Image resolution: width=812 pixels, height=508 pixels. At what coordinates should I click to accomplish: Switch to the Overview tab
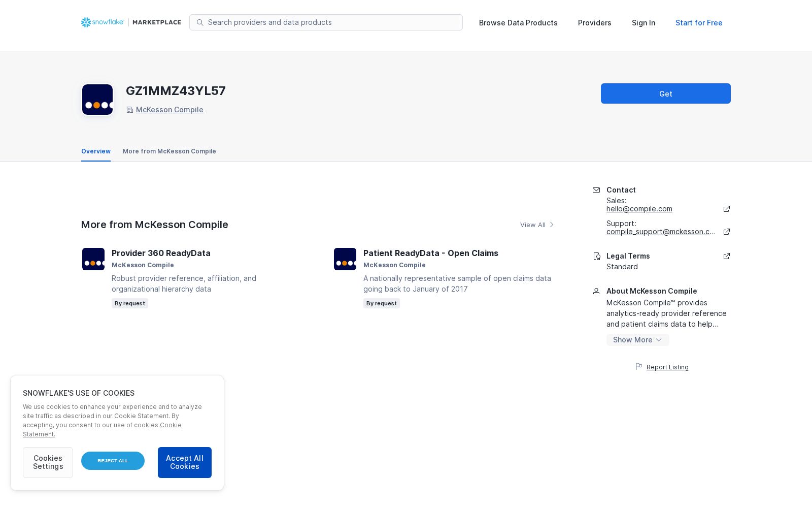(96, 151)
